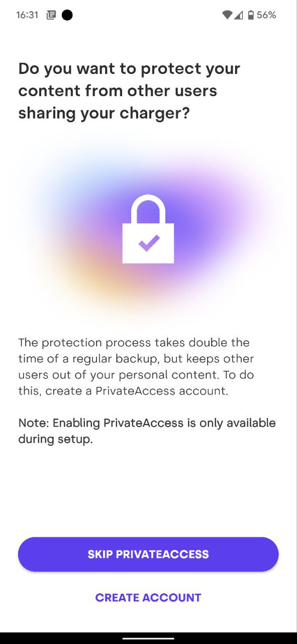Tap the Wi-Fi status icon
This screenshot has height=644, width=297.
click(227, 15)
